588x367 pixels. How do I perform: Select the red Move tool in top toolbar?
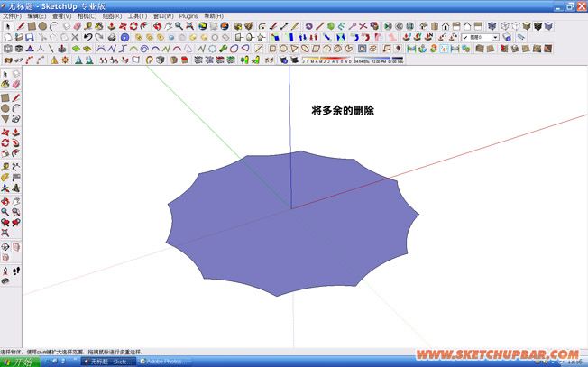click(123, 26)
